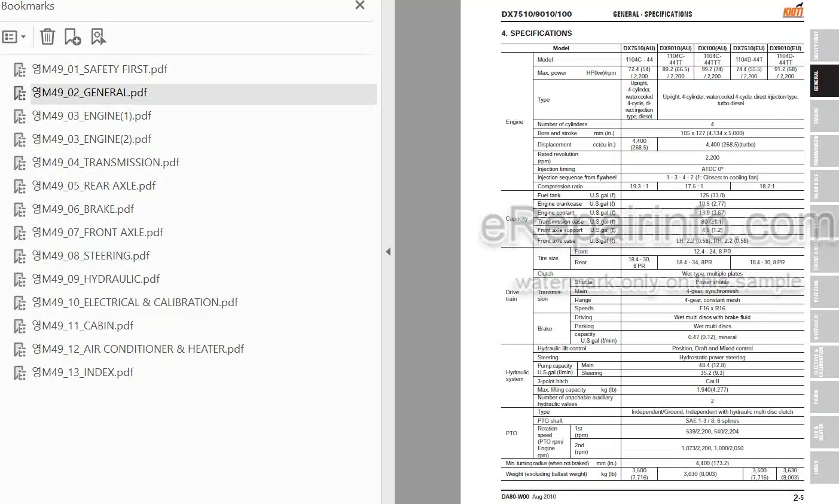
Task: Select the INDEX side tab on the page
Action: point(824,467)
